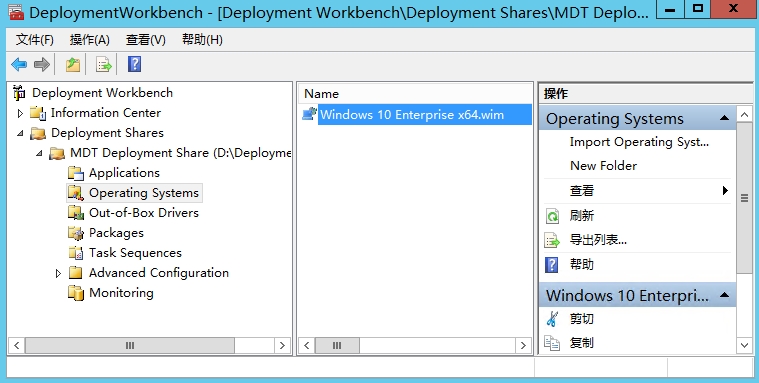Click tree pane scroll left arrow

tap(17, 345)
